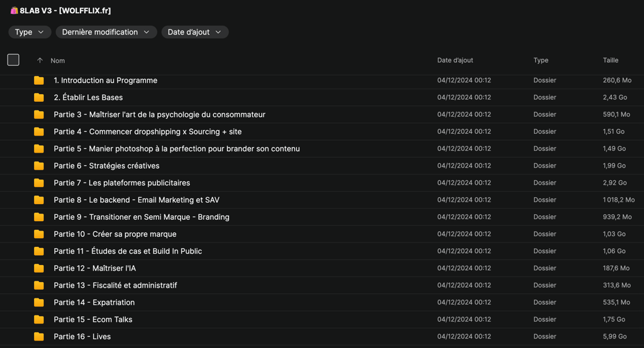Screen dimensions: 644x348
Task: Click the Type column header
Action: 540,60
